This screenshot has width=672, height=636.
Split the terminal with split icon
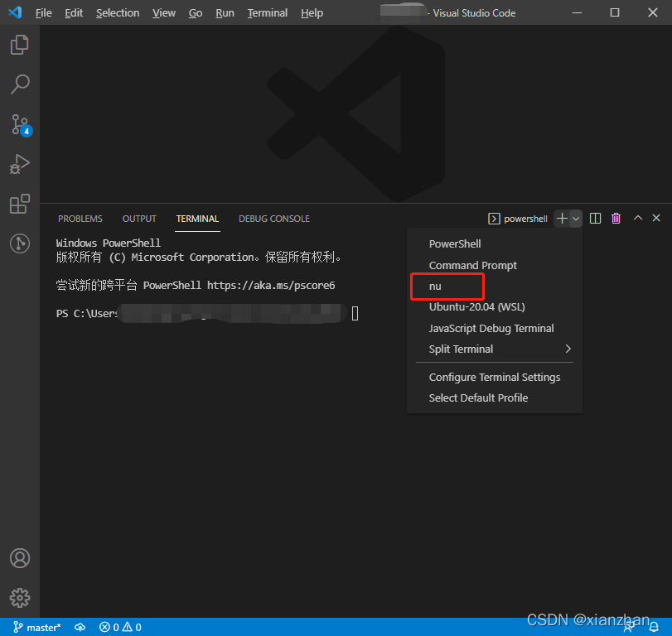pyautogui.click(x=595, y=219)
